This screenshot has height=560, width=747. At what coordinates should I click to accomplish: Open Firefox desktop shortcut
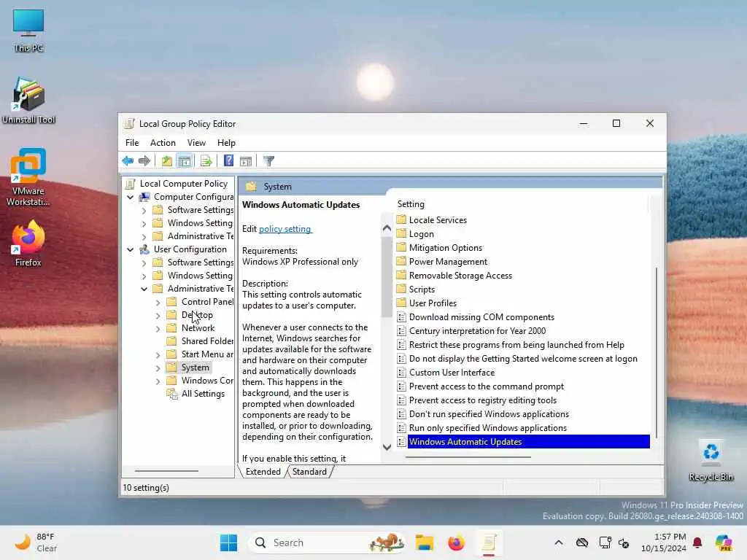click(28, 244)
